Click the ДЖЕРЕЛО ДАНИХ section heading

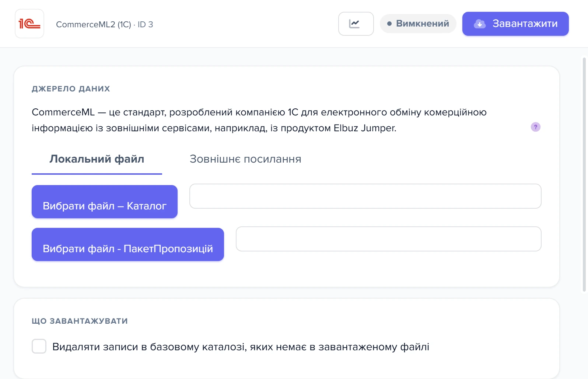click(x=71, y=89)
